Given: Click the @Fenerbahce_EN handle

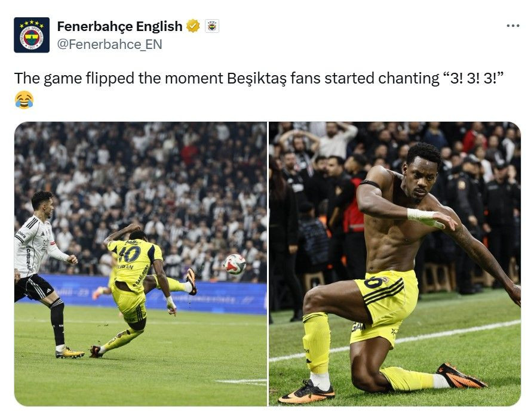Looking at the screenshot, I should tap(109, 44).
